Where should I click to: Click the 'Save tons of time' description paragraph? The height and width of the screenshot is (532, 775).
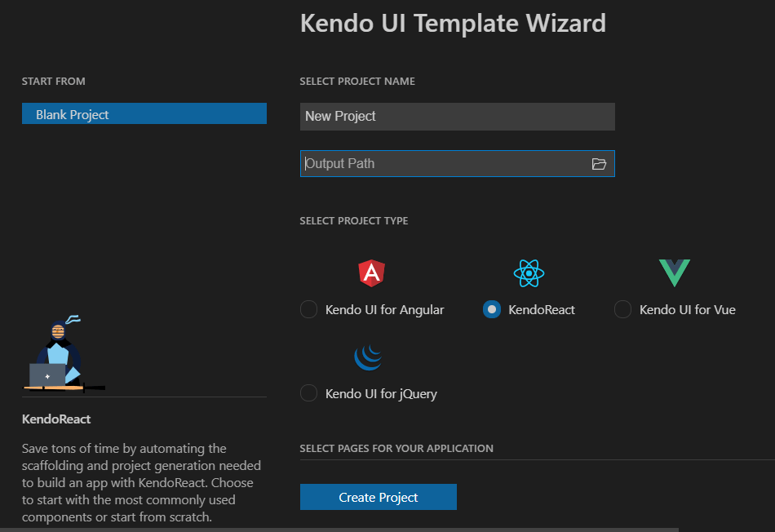click(x=141, y=482)
